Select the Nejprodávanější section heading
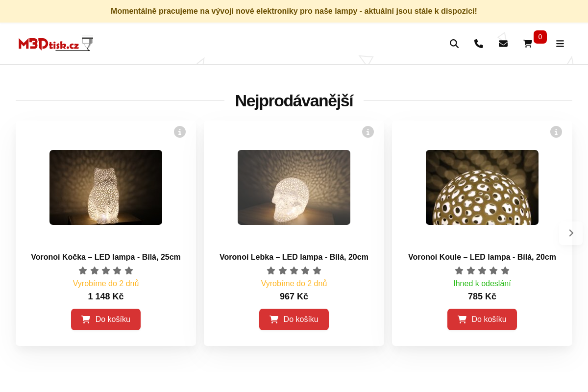This screenshot has width=588, height=392. tap(294, 100)
